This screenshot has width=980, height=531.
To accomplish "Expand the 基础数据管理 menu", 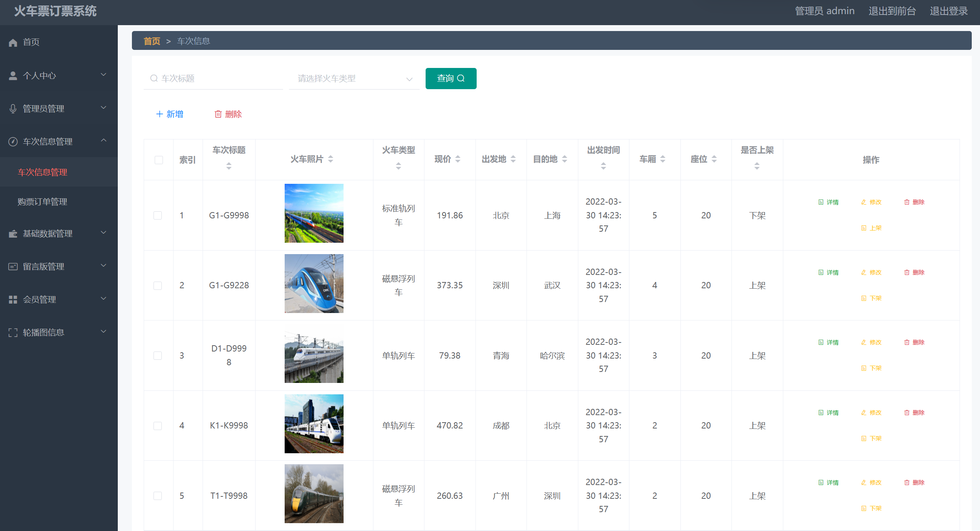I will tap(59, 234).
